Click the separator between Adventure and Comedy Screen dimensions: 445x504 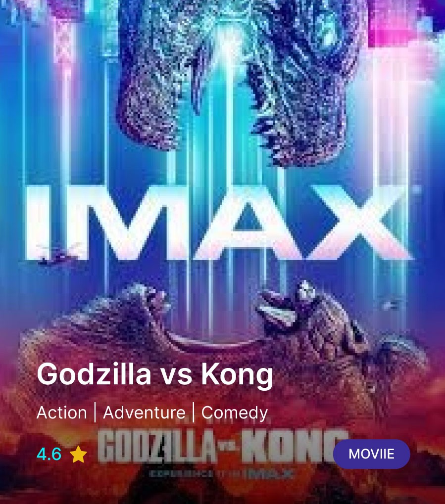click(x=194, y=412)
